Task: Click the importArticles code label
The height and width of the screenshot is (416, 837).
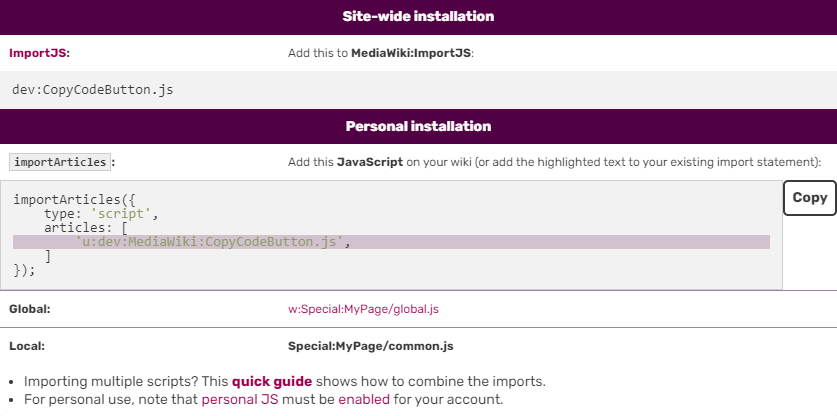Action: [x=60, y=162]
